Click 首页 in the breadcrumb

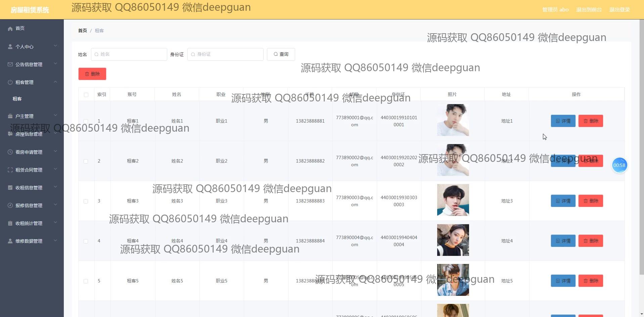(x=83, y=31)
